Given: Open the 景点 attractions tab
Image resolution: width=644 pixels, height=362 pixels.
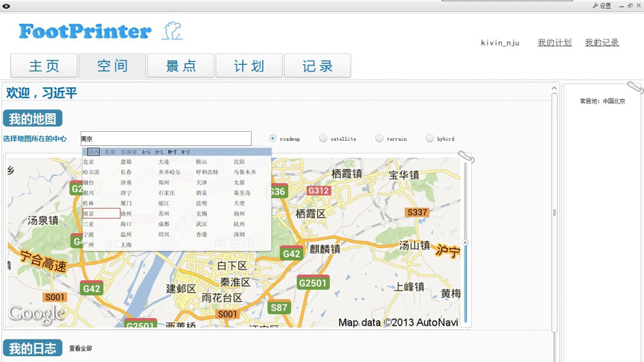Looking at the screenshot, I should [181, 66].
